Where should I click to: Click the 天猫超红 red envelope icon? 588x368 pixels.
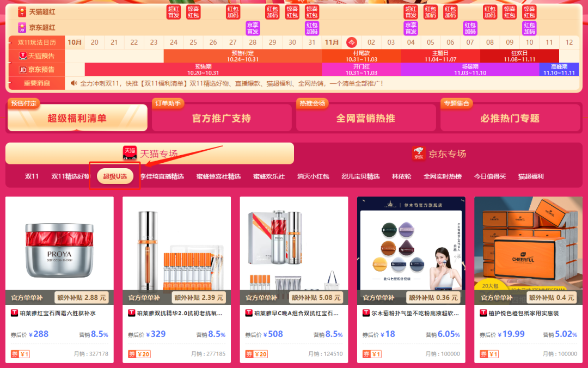point(22,11)
